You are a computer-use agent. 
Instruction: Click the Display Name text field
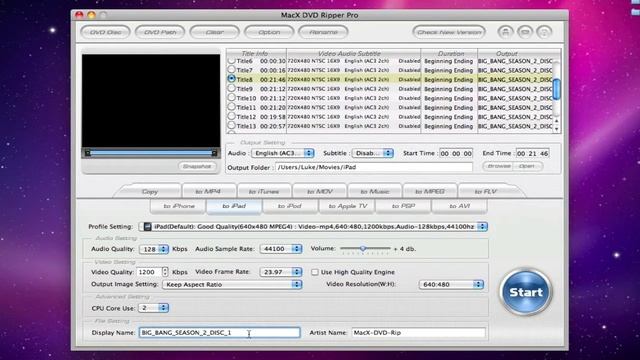coord(220,333)
